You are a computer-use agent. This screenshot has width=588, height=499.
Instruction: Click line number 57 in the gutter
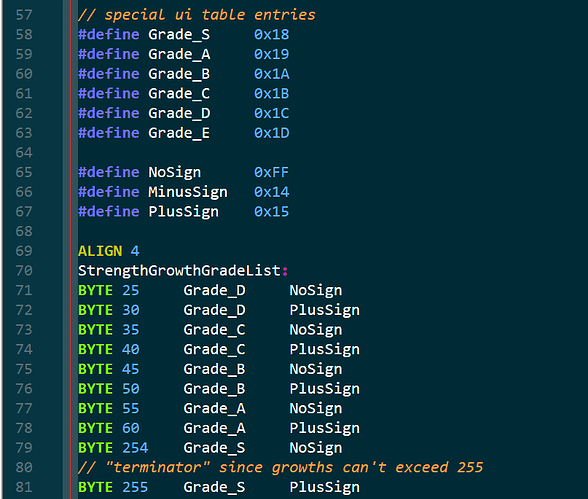[24, 15]
